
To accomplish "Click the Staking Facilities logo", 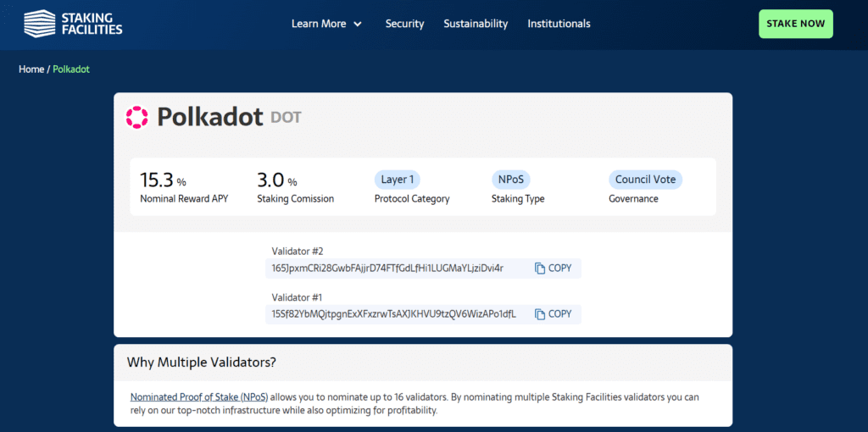I will click(x=73, y=24).
